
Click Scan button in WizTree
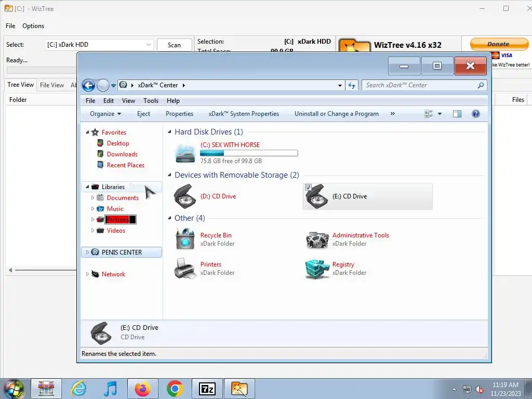pyautogui.click(x=175, y=45)
